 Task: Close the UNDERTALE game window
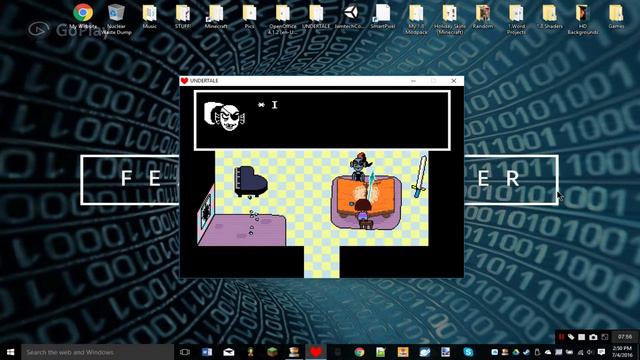(x=453, y=81)
